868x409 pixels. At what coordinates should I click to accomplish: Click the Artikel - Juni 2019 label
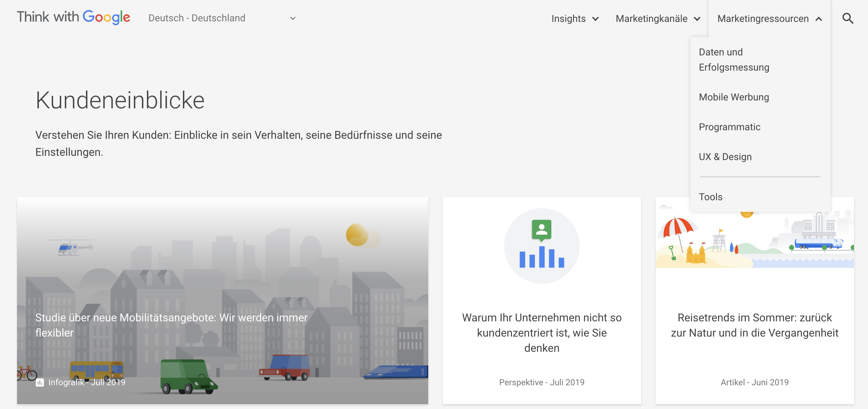[755, 382]
